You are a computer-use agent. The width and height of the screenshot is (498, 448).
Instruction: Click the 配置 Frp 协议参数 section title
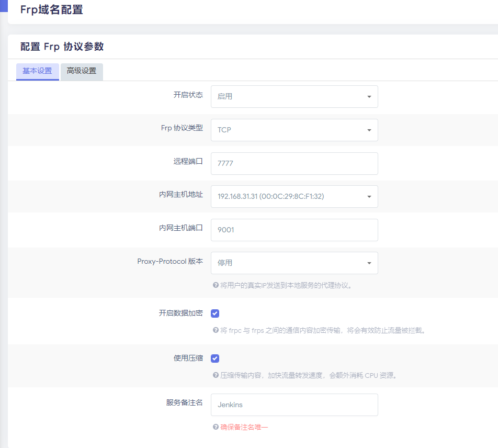(62, 47)
